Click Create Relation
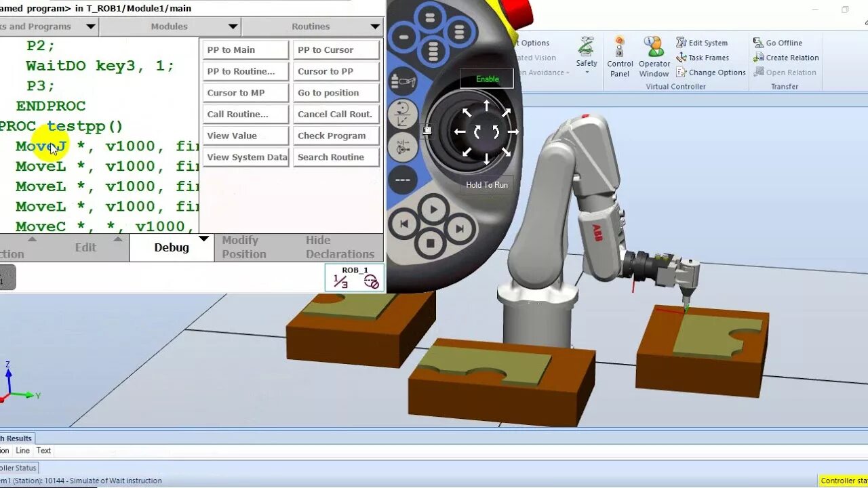 787,58
